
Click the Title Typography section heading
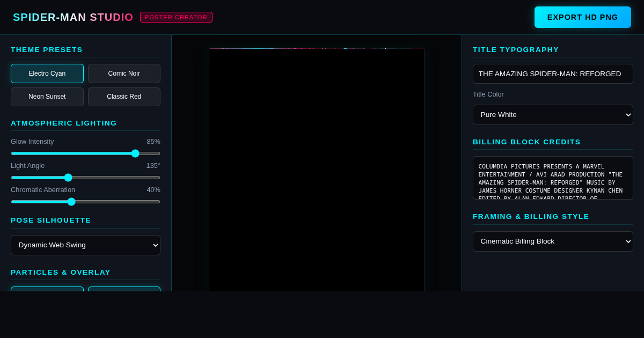click(516, 50)
